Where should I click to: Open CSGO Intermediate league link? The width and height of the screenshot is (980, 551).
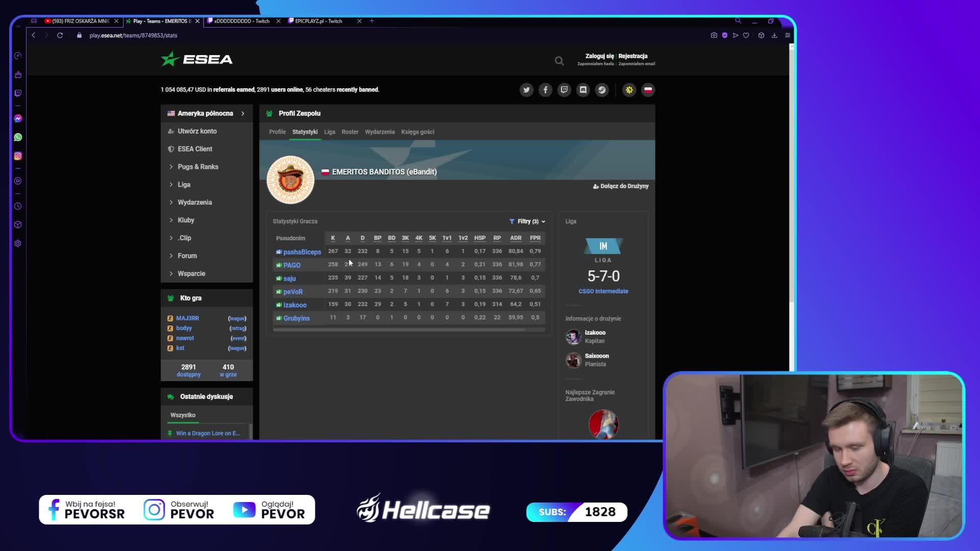pos(603,291)
